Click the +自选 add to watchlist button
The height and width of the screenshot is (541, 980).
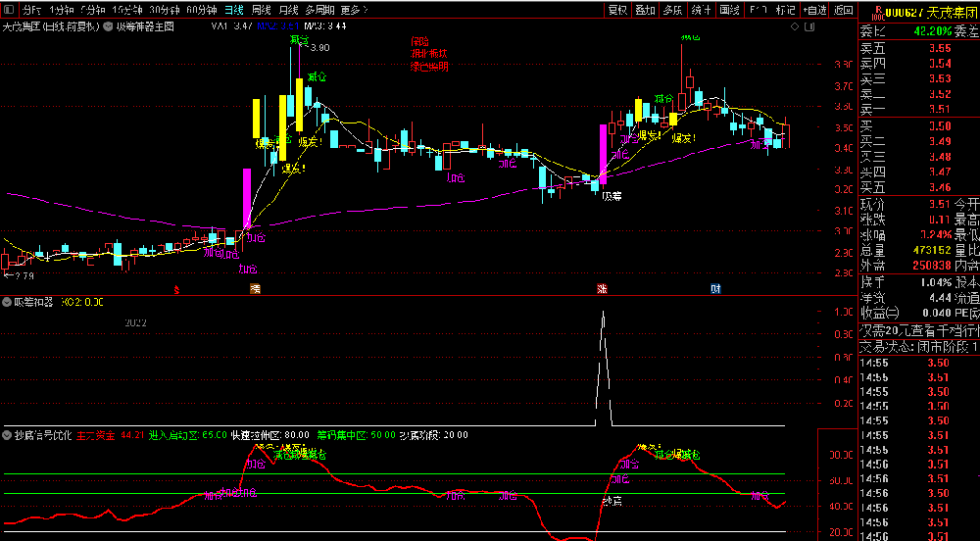click(813, 10)
